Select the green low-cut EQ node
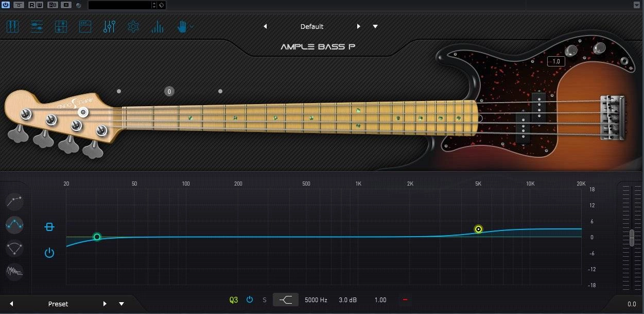 (97, 237)
